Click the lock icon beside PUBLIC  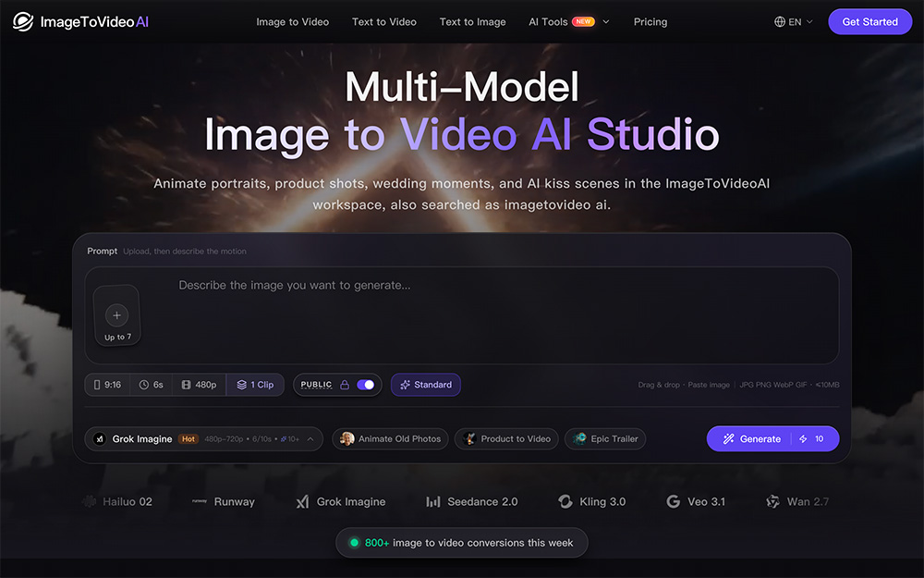click(345, 385)
